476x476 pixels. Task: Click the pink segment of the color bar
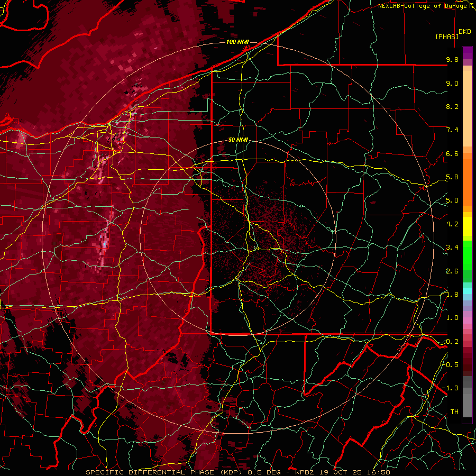(x=467, y=321)
